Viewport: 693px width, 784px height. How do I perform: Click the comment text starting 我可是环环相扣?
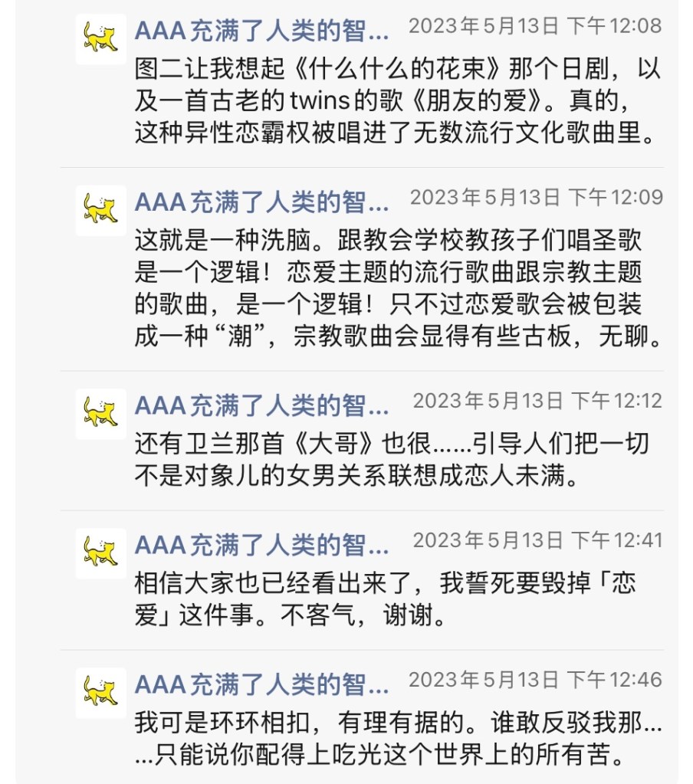point(397,740)
